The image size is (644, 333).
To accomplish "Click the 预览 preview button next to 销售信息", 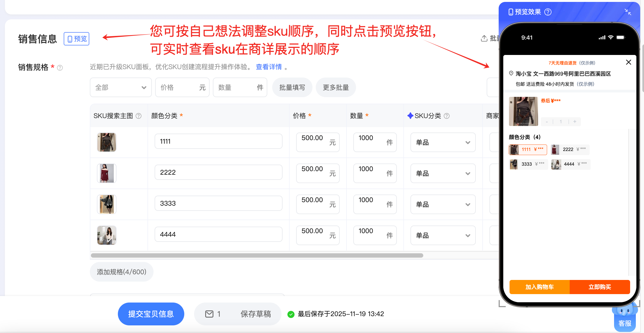I will (76, 39).
